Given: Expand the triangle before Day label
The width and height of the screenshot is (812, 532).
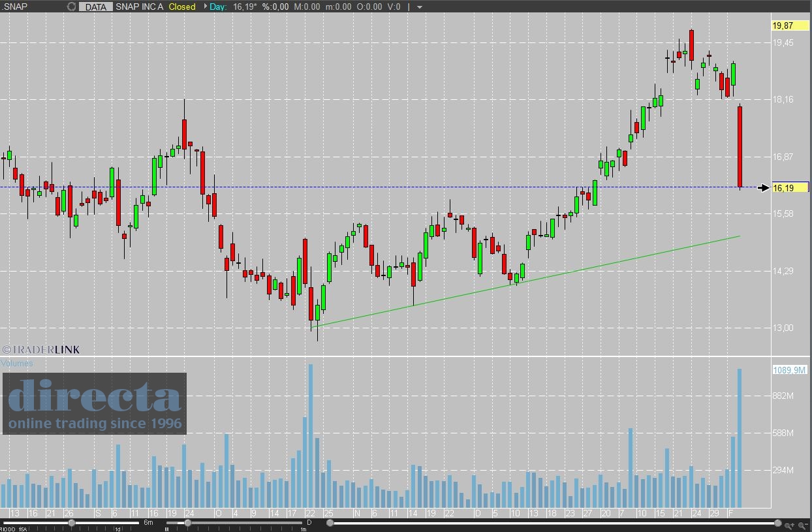Looking at the screenshot, I should [x=204, y=7].
